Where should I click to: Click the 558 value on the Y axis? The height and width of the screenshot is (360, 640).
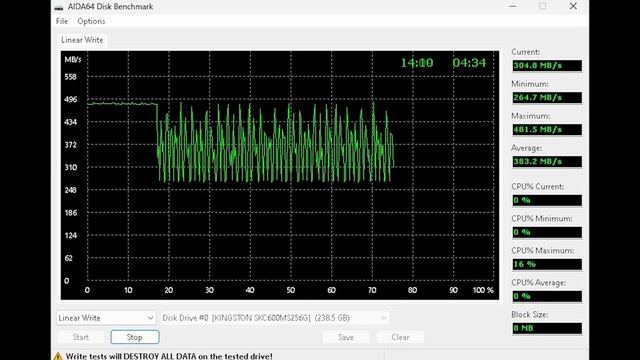coord(70,77)
